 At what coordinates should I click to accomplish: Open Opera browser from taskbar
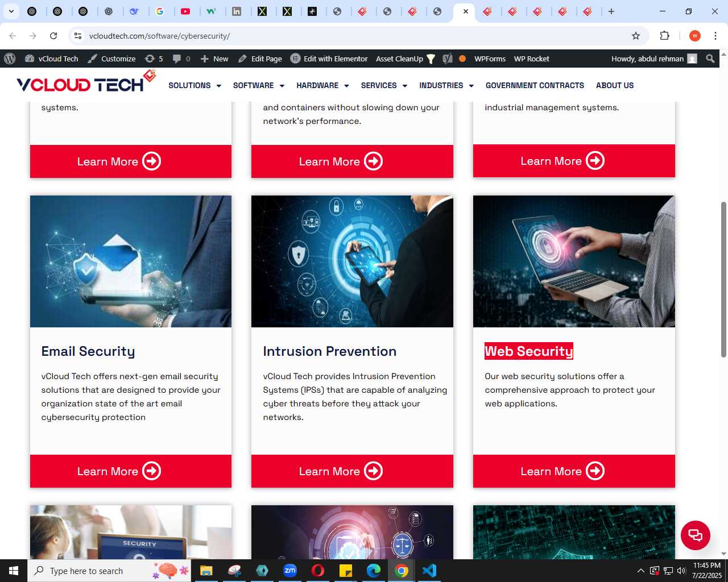[318, 571]
